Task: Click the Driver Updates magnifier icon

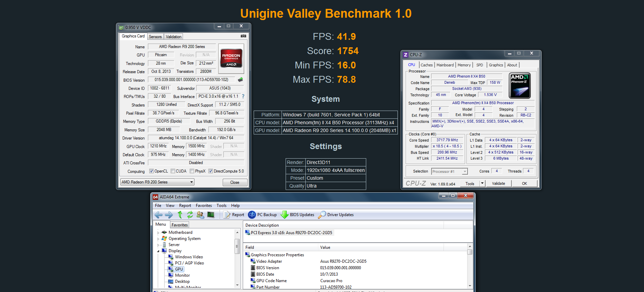Action: click(322, 215)
